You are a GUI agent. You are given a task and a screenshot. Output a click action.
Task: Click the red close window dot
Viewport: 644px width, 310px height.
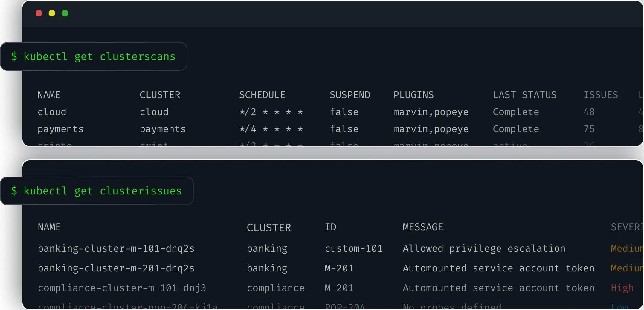39,13
